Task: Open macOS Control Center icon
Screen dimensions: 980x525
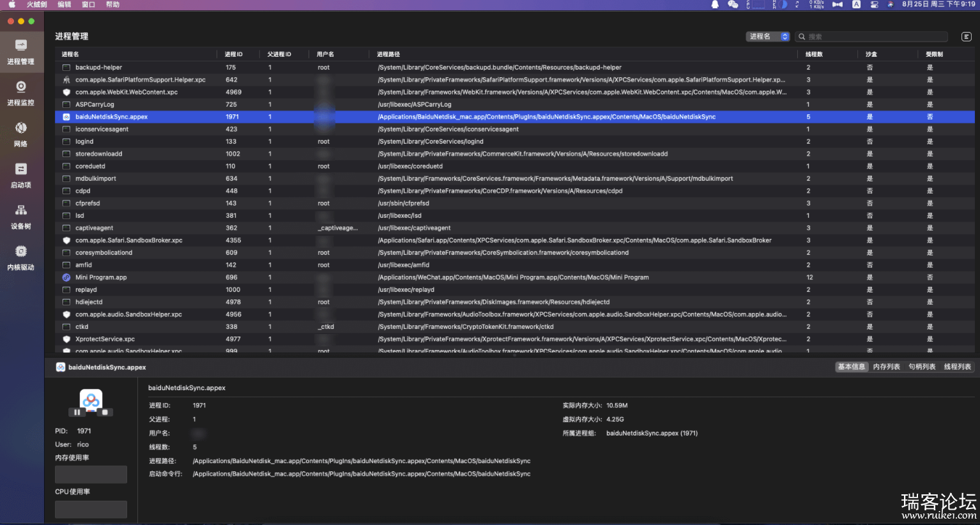Action: pos(874,4)
